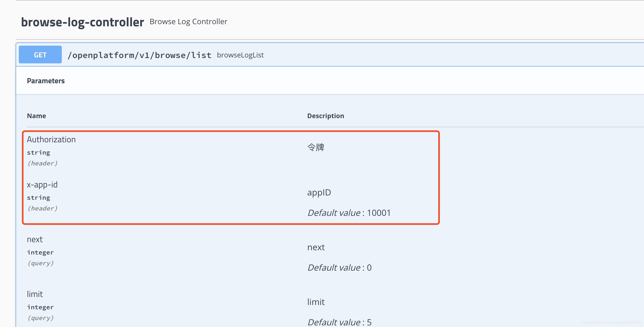This screenshot has width=644, height=327.
Task: Open the /openplatform/v1/browse/list endpoint path
Action: point(139,55)
